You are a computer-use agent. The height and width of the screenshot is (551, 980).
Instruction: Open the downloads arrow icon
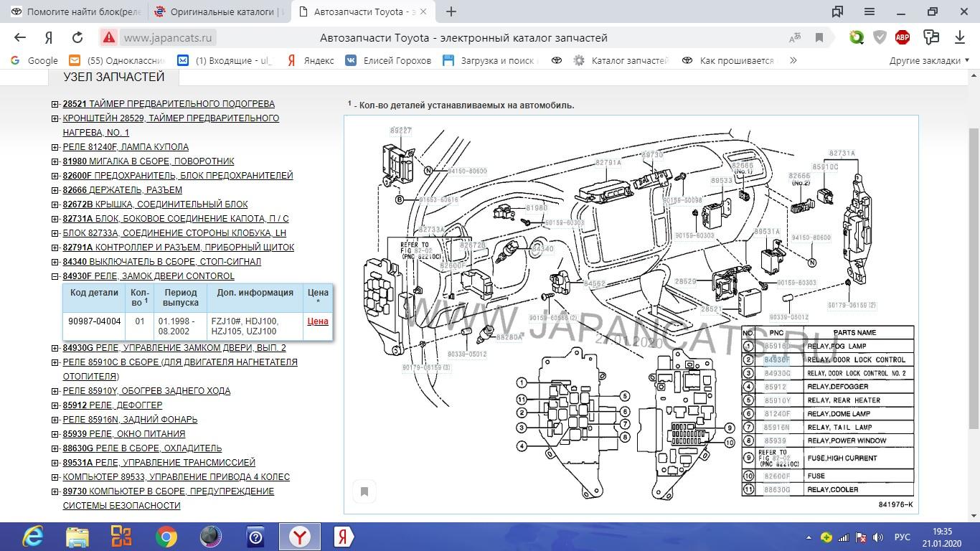click(960, 37)
